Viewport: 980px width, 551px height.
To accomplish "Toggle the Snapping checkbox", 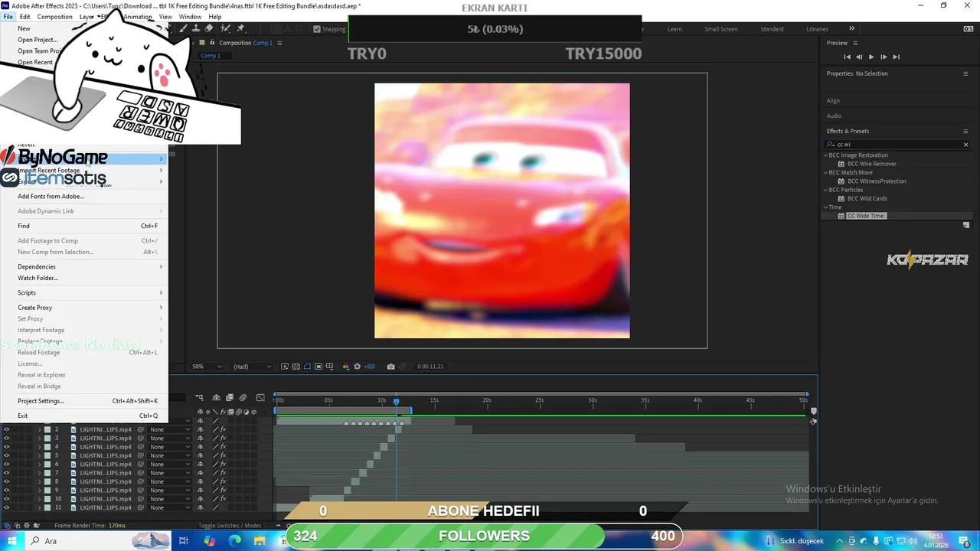I will [317, 29].
